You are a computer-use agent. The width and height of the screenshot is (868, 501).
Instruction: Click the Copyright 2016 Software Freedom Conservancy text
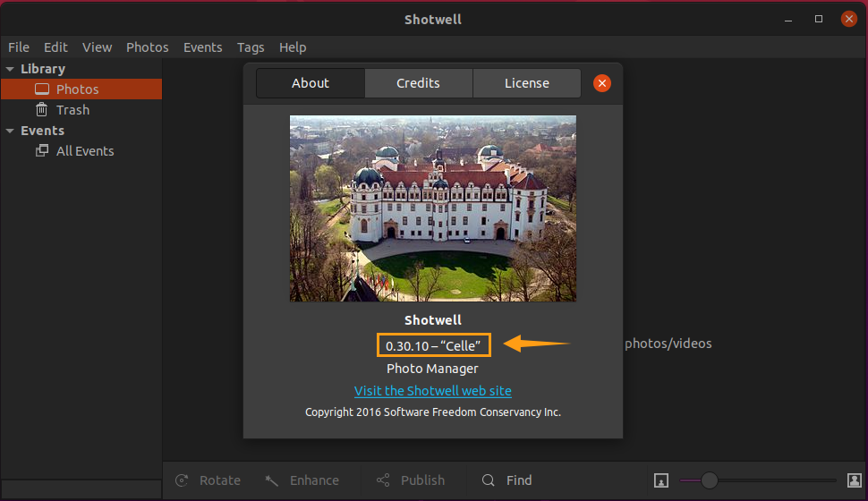[x=433, y=412]
